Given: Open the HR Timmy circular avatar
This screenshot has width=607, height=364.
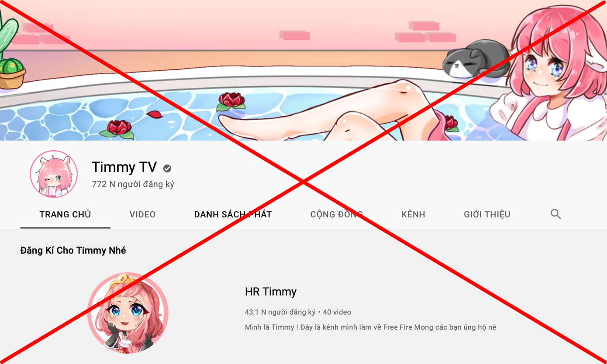Looking at the screenshot, I should [x=128, y=312].
